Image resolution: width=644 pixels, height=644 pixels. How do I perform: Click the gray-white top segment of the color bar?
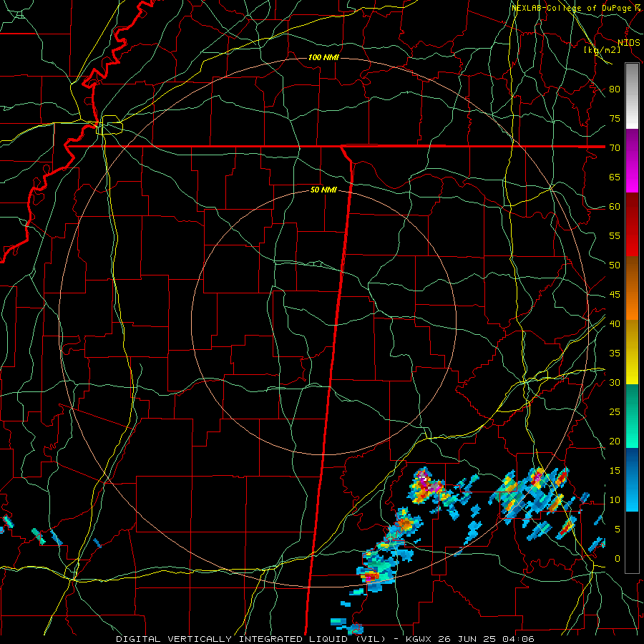[x=632, y=96]
